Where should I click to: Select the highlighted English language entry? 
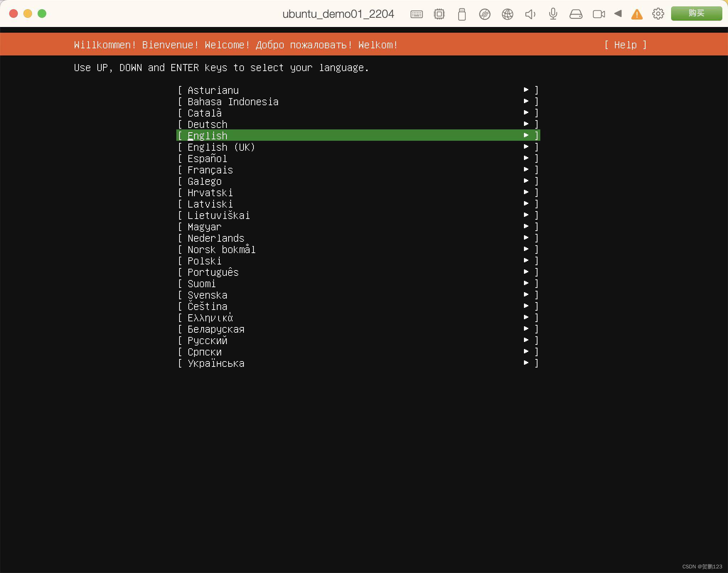point(358,135)
